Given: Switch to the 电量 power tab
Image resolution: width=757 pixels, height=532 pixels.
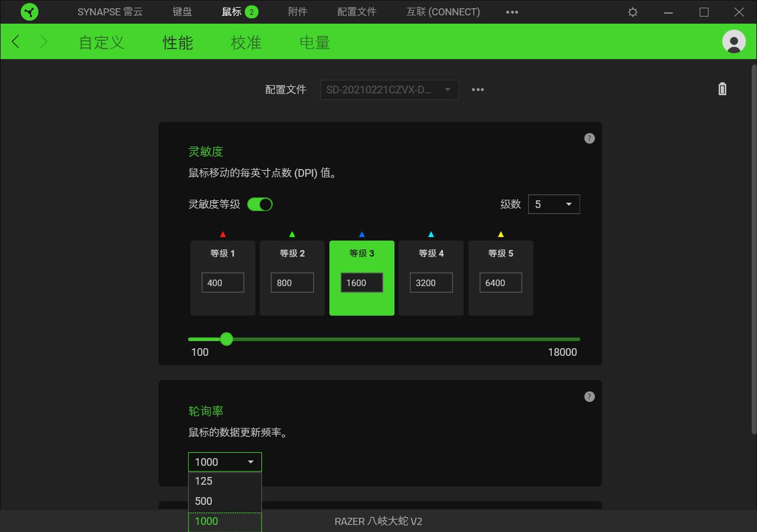Looking at the screenshot, I should (313, 42).
